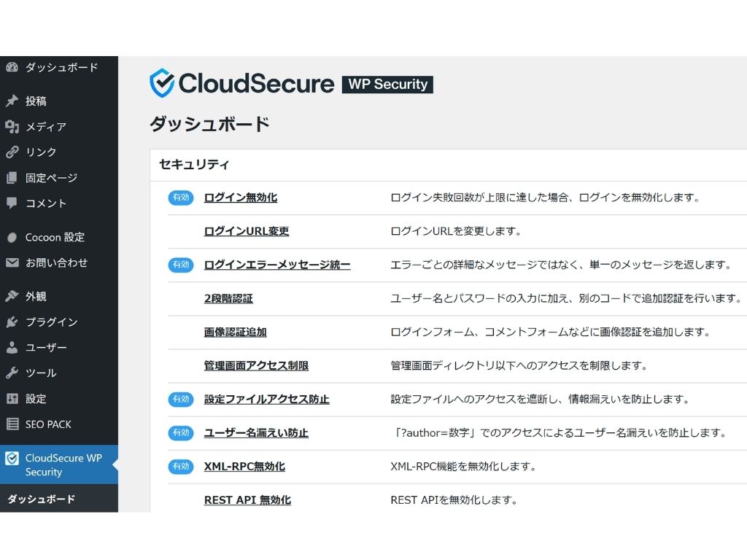Toggle 有効 badge on 設定ファイルアクセス防止
This screenshot has height=560, width=747.
(180, 400)
